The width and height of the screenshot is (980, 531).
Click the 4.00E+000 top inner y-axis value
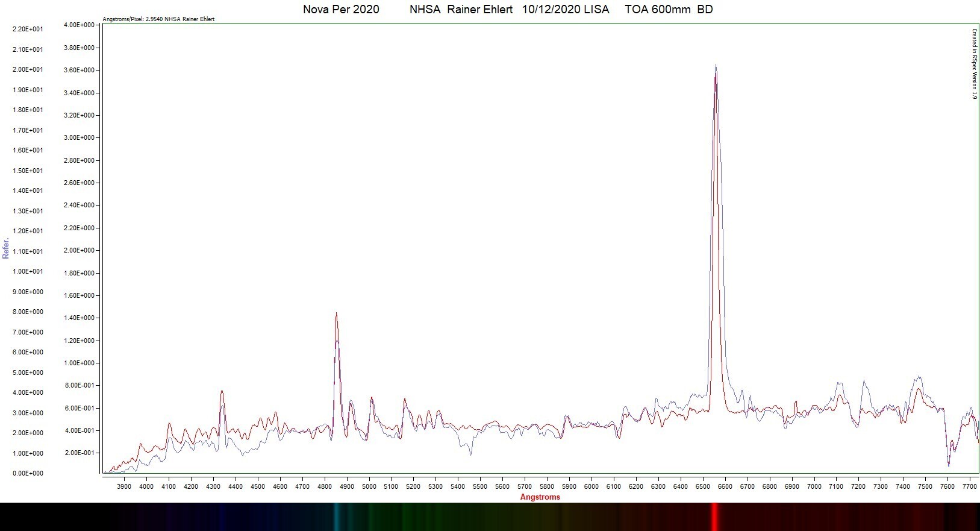tap(79, 25)
